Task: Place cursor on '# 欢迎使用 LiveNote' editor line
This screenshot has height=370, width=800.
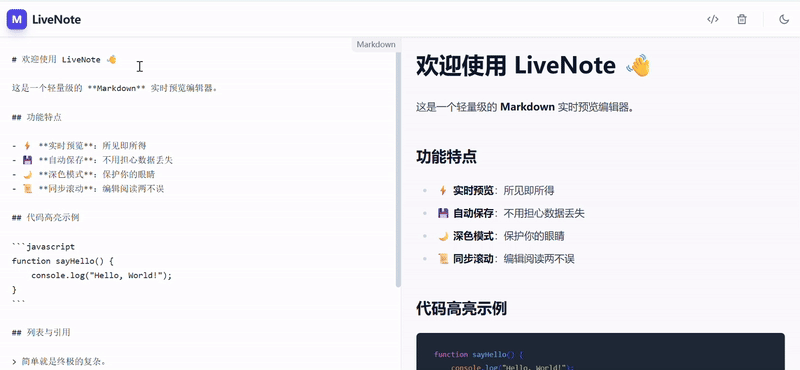Action: coord(64,60)
